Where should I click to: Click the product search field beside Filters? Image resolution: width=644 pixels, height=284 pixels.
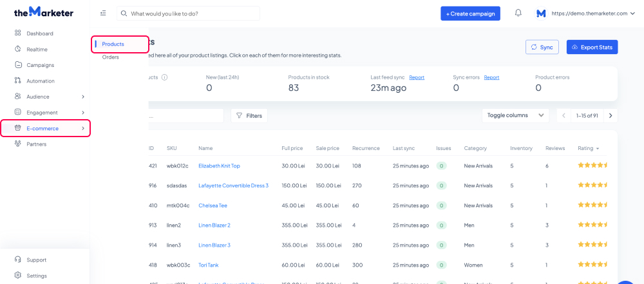click(186, 115)
